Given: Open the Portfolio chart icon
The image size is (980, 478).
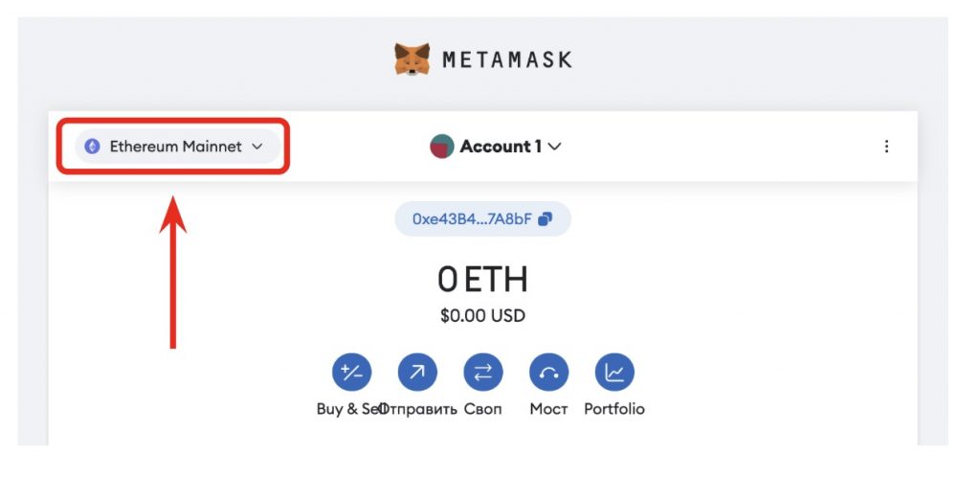Looking at the screenshot, I should 614,373.
